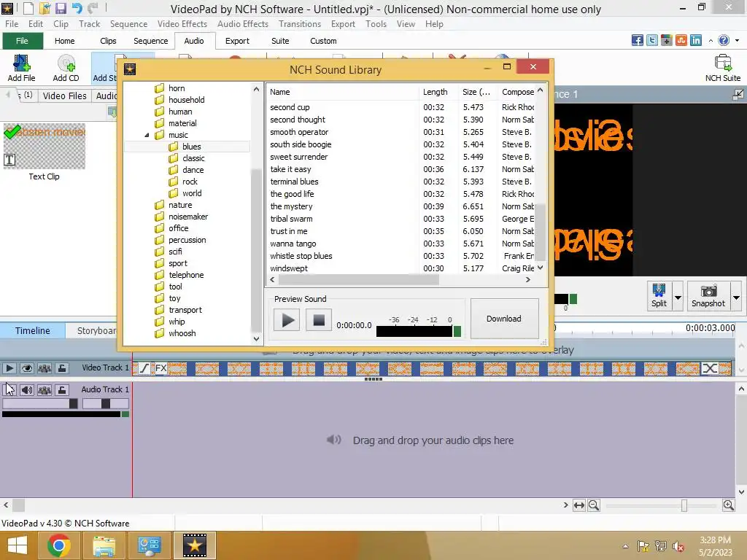Image resolution: width=747 pixels, height=560 pixels.
Task: Click the Download button
Action: tap(504, 319)
